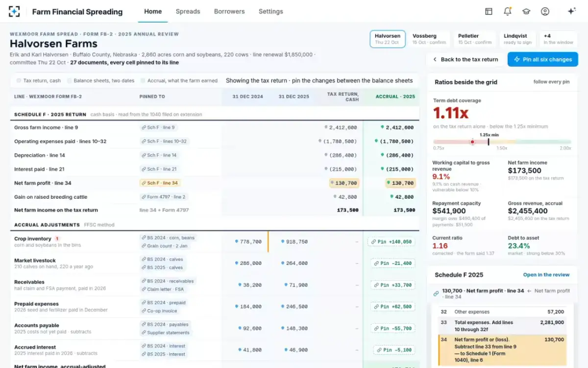This screenshot has height=368, width=588.
Task: Open the Lindqvist ready to sign card
Action: 517,39
